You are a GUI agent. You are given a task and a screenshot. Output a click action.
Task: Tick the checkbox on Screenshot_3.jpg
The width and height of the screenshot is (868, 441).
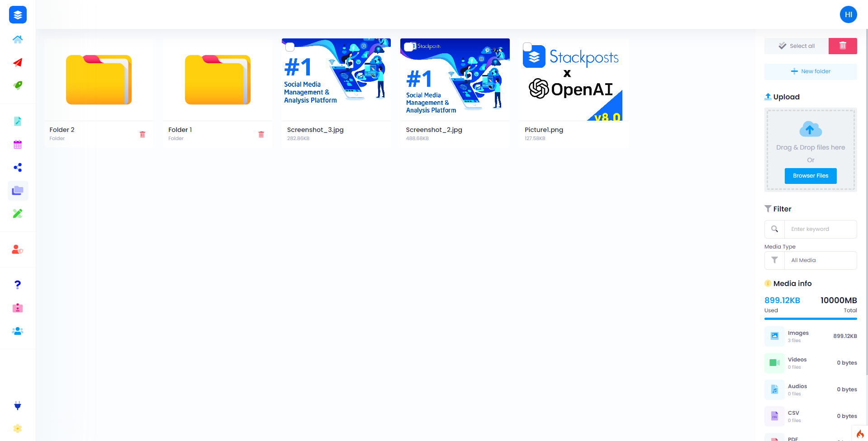(x=290, y=47)
